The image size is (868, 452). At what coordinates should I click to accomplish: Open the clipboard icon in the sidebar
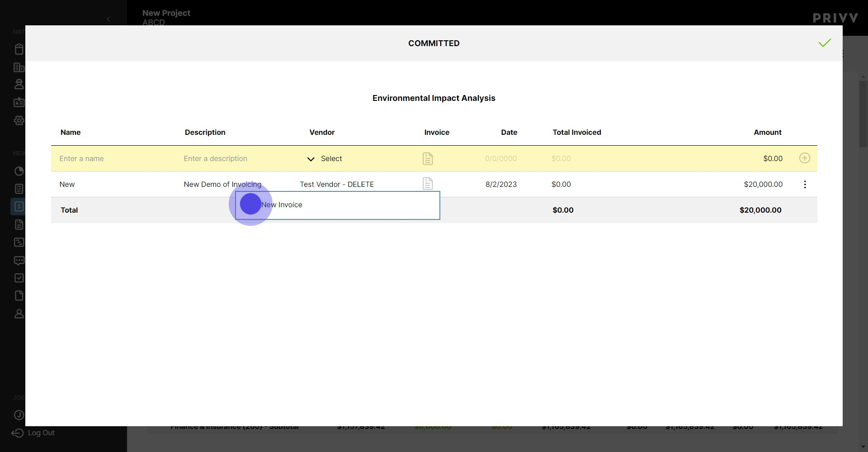(x=19, y=49)
